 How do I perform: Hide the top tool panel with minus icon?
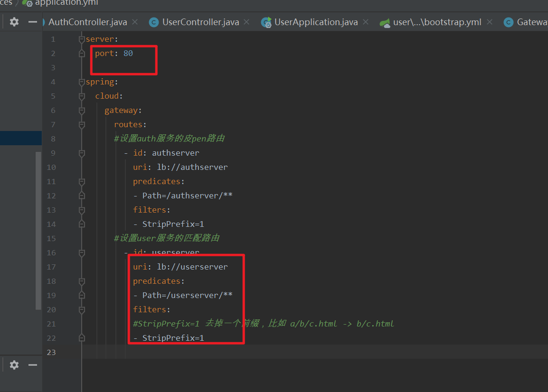point(32,22)
